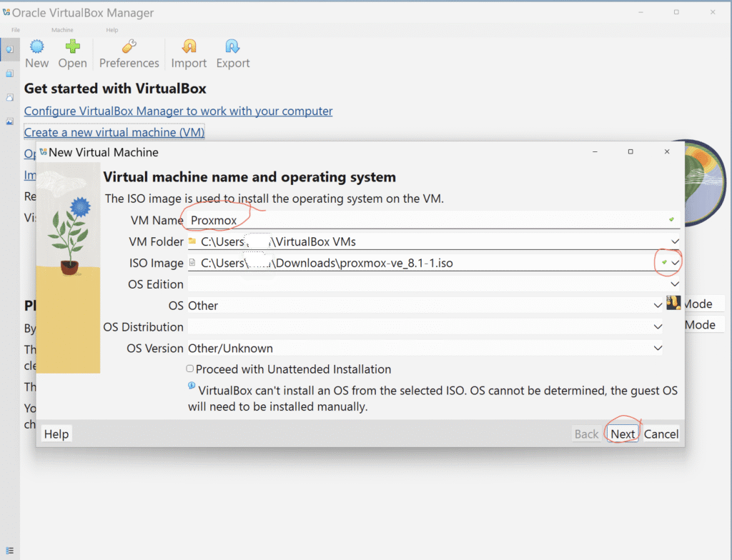This screenshot has height=560, width=732.
Task: Click the list icon at sidebar bottom
Action: (x=9, y=550)
